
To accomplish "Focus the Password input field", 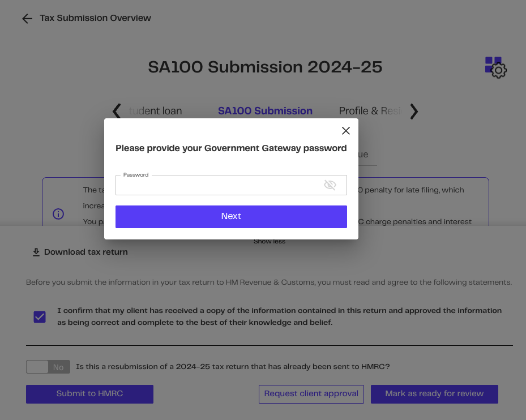I will click(x=218, y=186).
